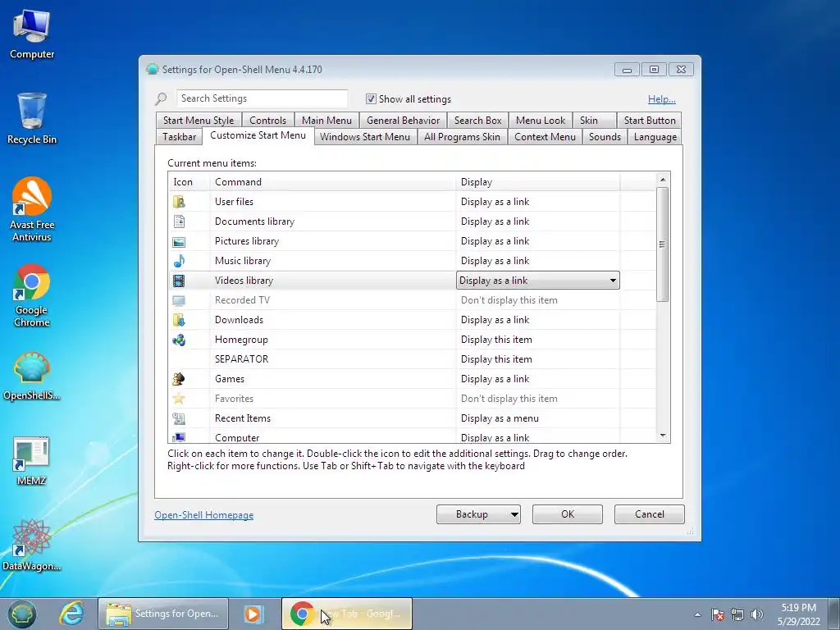Click the Downloads folder icon

(x=179, y=321)
